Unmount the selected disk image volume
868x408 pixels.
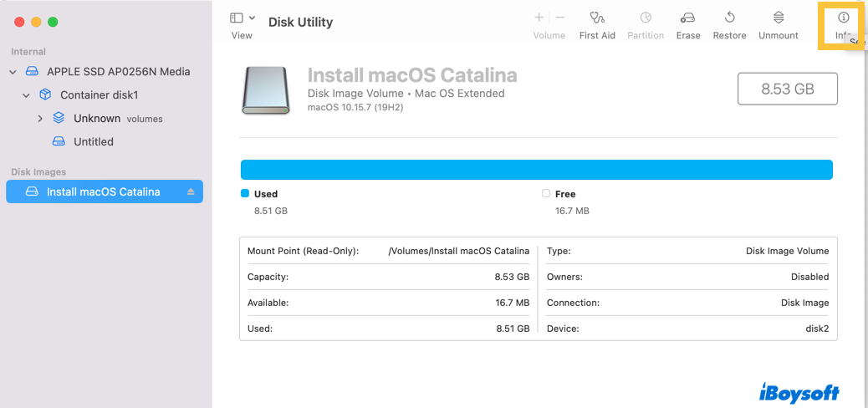[779, 18]
